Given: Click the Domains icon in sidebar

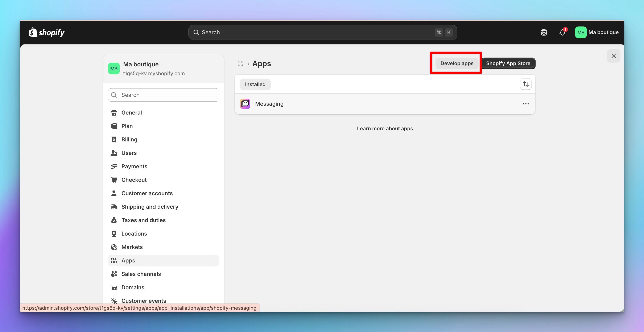Looking at the screenshot, I should pyautogui.click(x=114, y=288).
